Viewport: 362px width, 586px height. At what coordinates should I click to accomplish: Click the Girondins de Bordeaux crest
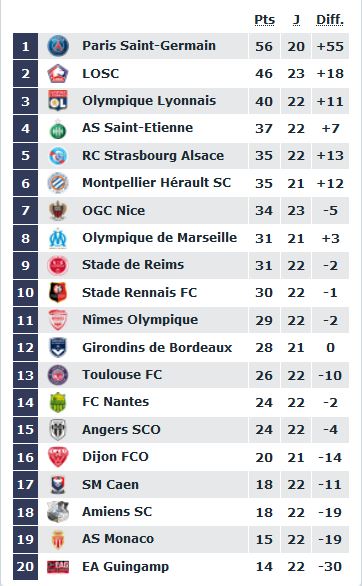coord(58,347)
